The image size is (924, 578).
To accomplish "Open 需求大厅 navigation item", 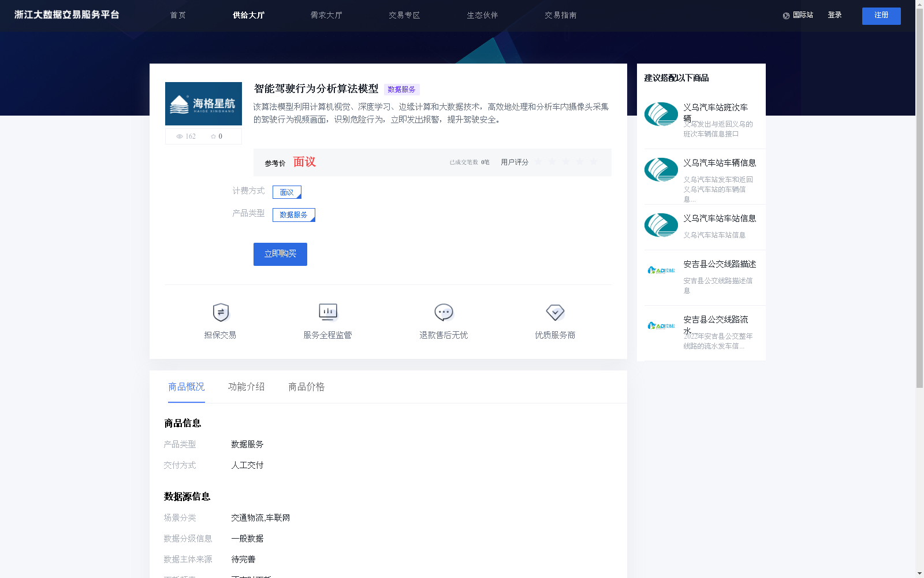I will click(326, 15).
